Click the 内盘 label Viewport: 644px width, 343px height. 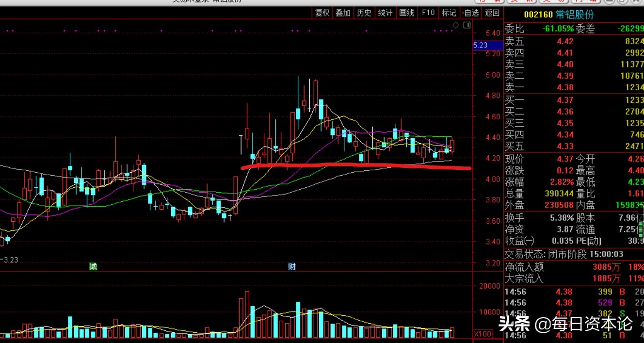pyautogui.click(x=585, y=206)
